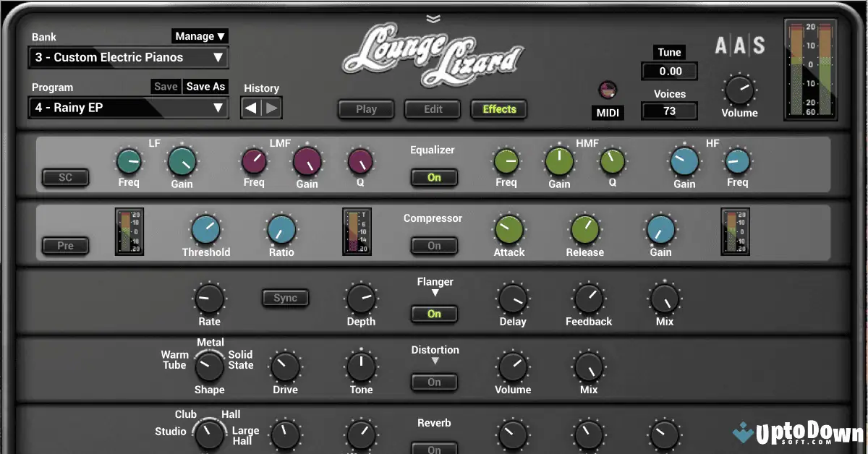Click the Save As button

(x=205, y=86)
